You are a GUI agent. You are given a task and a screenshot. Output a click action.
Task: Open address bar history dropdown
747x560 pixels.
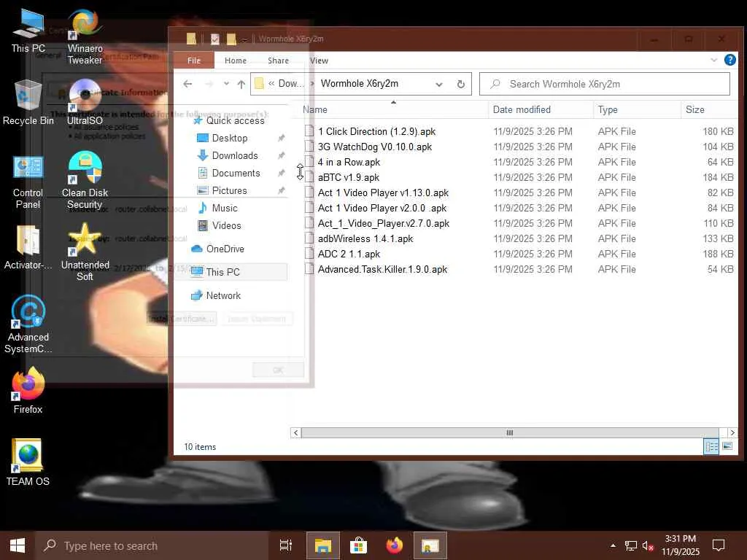coord(438,85)
